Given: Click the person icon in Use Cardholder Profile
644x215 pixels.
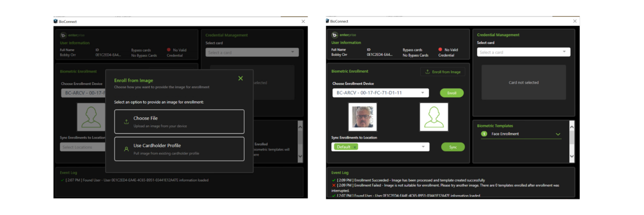Looking at the screenshot, I should tap(126, 149).
